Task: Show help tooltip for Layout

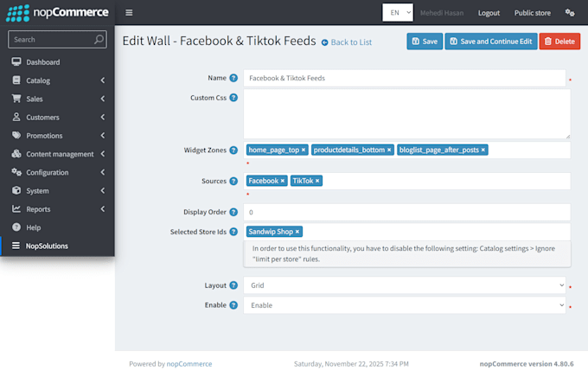Action: [x=233, y=285]
